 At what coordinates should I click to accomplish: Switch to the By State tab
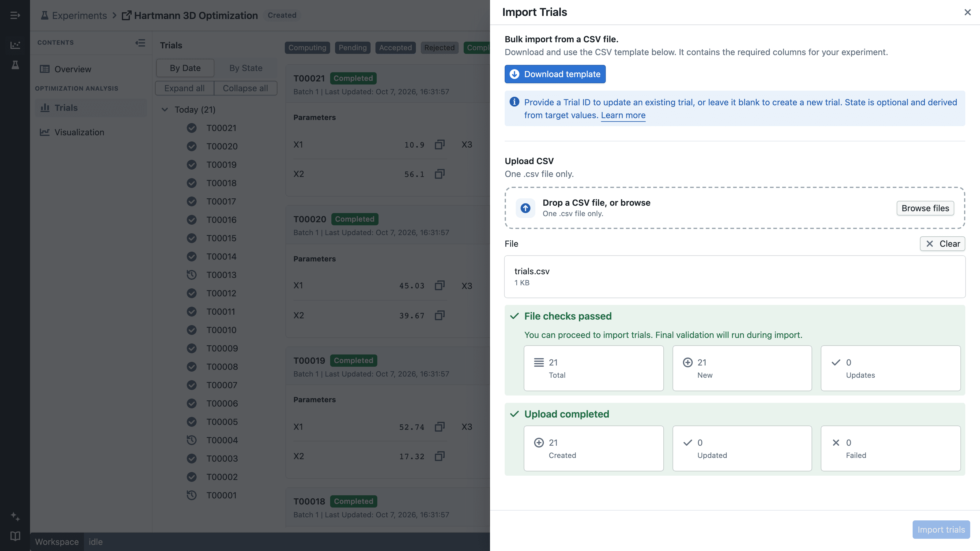pyautogui.click(x=246, y=68)
